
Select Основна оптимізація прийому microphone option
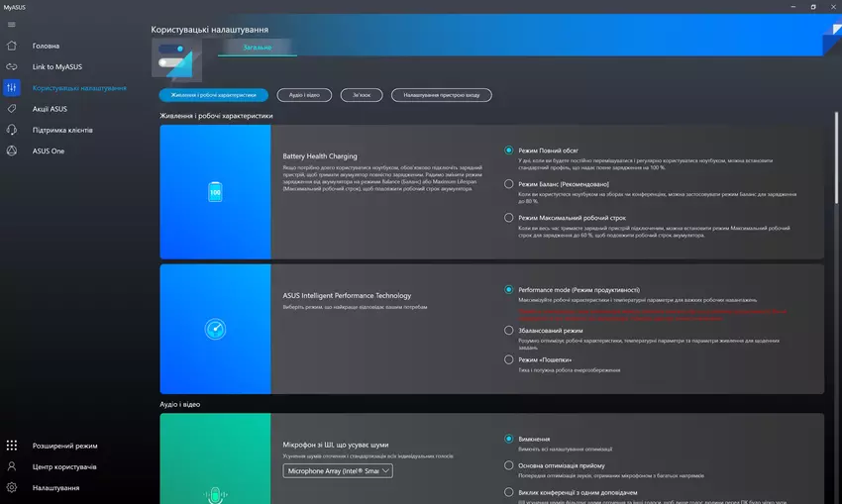509,465
